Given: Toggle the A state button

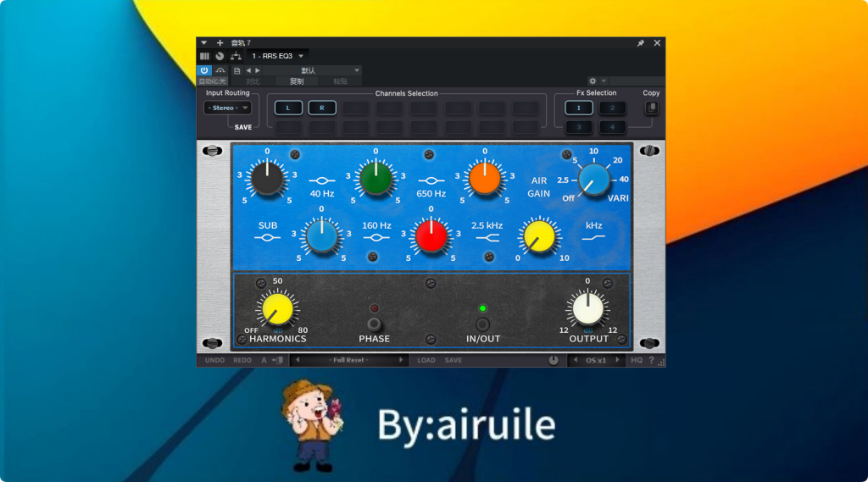Looking at the screenshot, I should click(264, 360).
